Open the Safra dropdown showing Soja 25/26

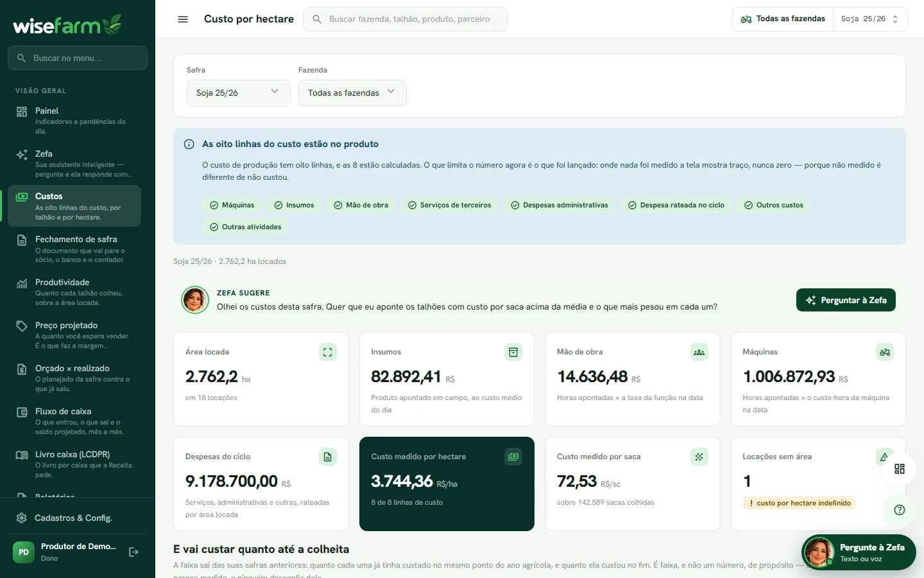coord(239,93)
